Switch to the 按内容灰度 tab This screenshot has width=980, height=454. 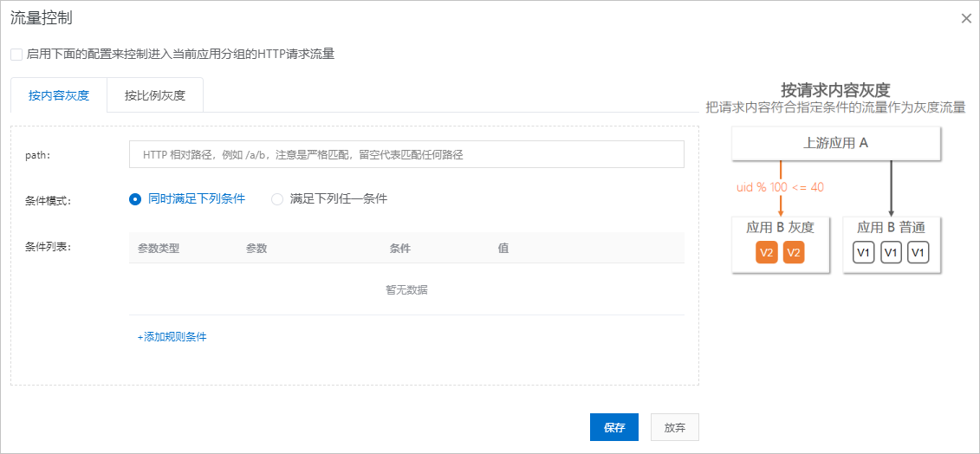[59, 95]
